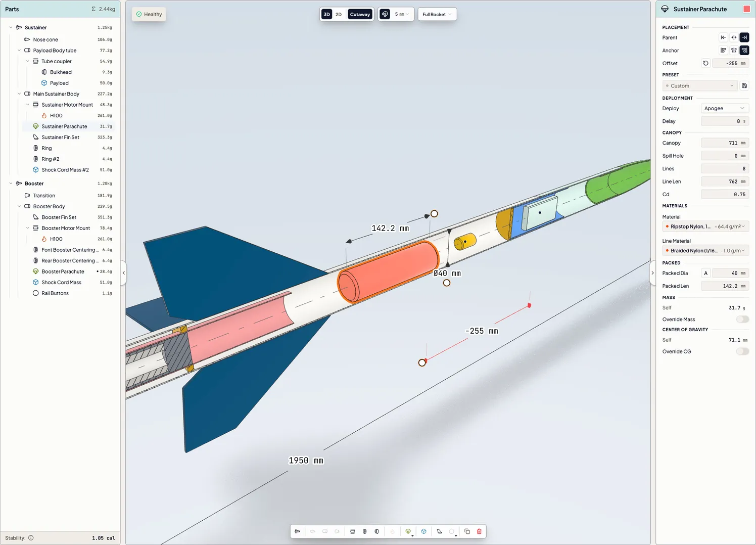Image resolution: width=756 pixels, height=545 pixels.
Task: Select Shock Cord Mass #2 part
Action: coord(65,170)
